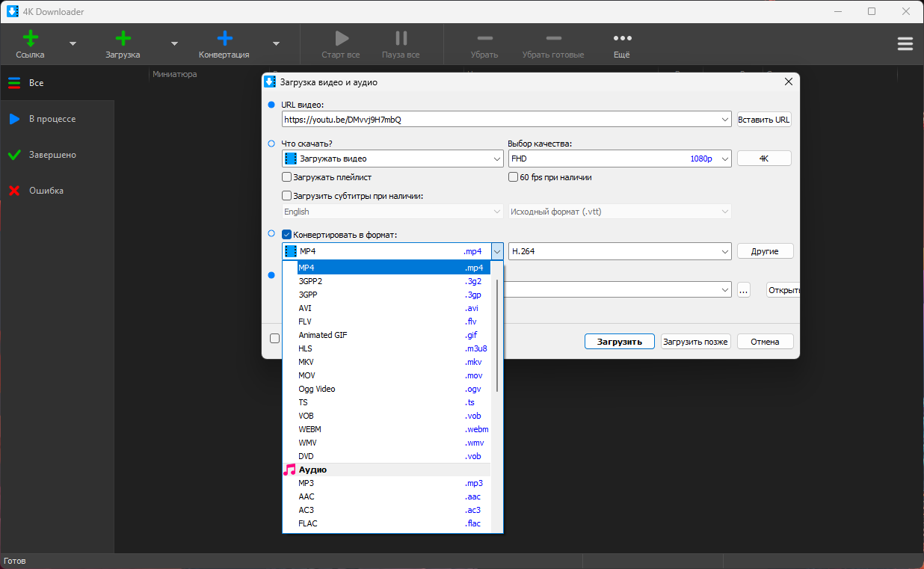Switch to В процессе filter
Screen dimensions: 924x569
coord(58,119)
